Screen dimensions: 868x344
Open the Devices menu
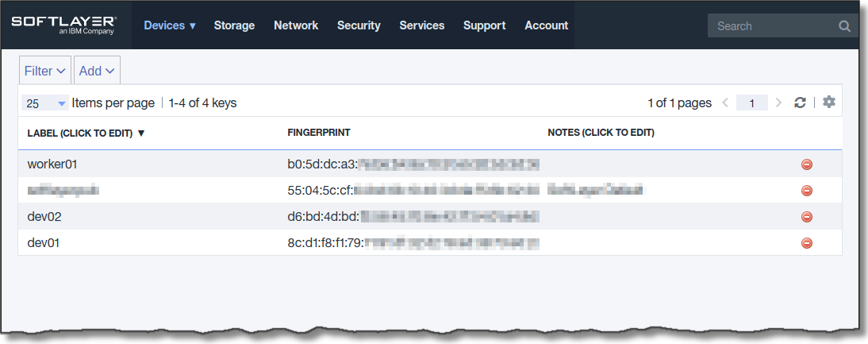[x=169, y=25]
